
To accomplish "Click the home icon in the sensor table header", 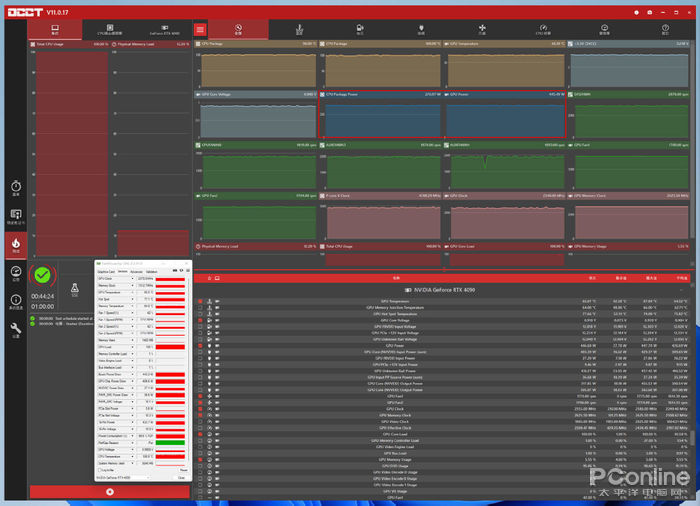I will tap(209, 278).
